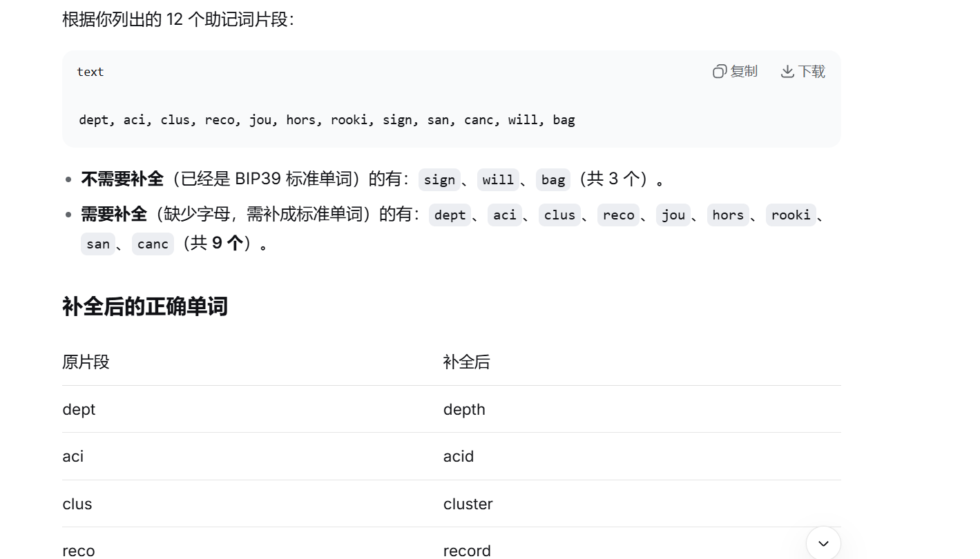980x559 pixels.
Task: Click the inline code 'bag'
Action: click(553, 180)
